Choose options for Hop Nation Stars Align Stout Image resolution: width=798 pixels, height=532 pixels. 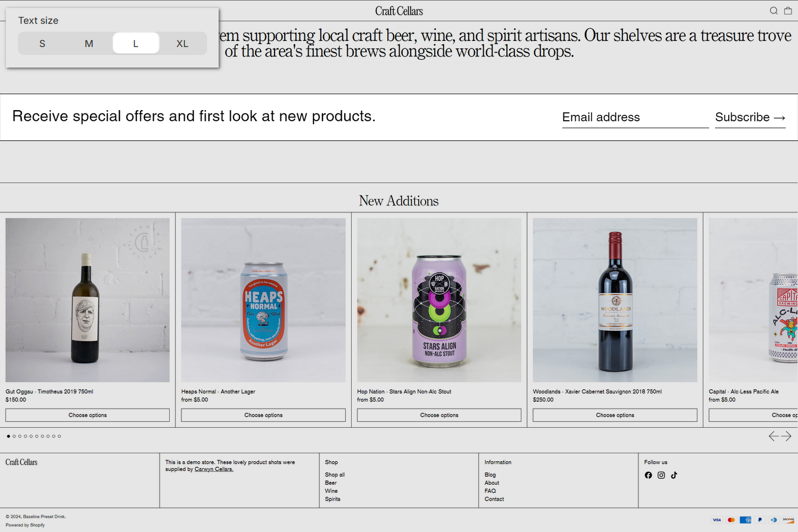(439, 415)
